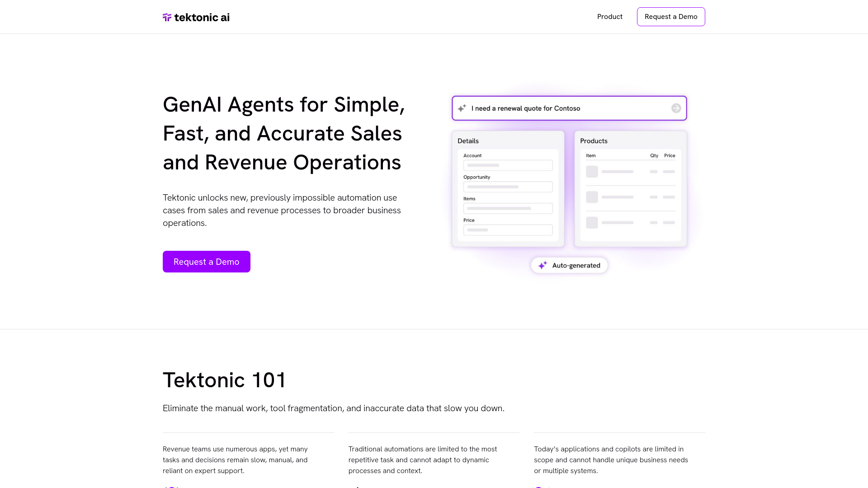
Task: Click the Opportunity field in Details card
Action: pos(508,187)
